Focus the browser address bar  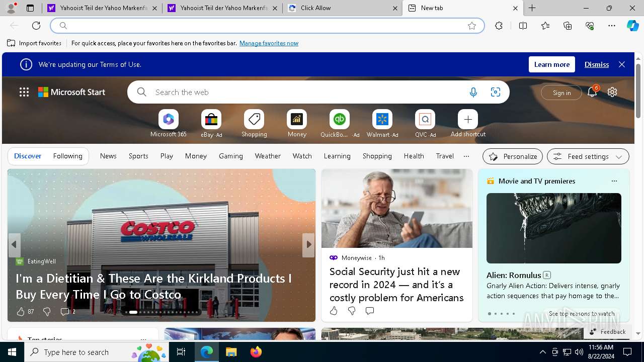pyautogui.click(x=267, y=26)
